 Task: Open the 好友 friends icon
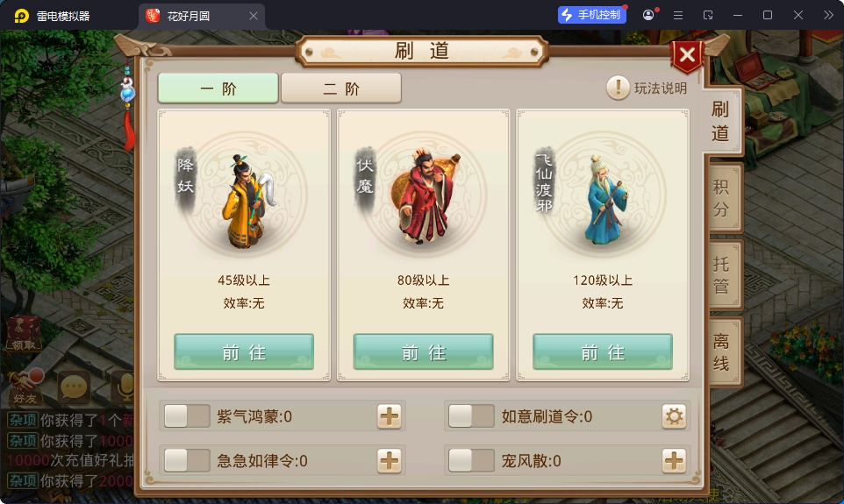(x=25, y=387)
